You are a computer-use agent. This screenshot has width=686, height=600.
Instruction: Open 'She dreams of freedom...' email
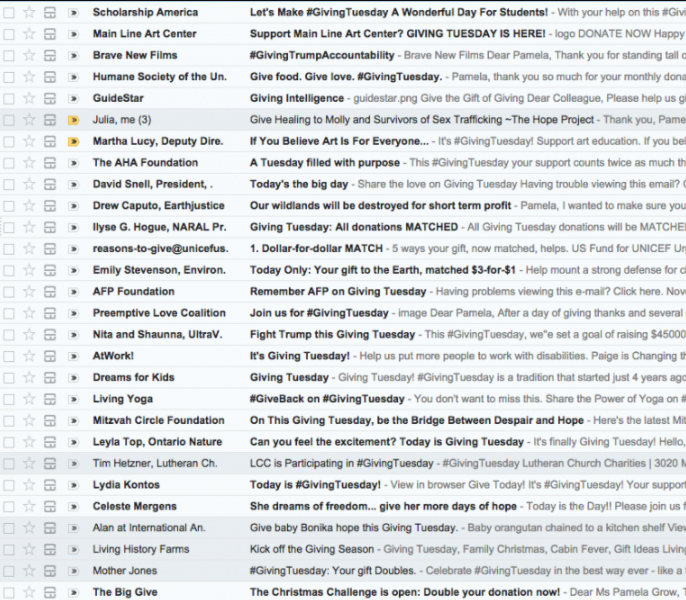pos(383,506)
